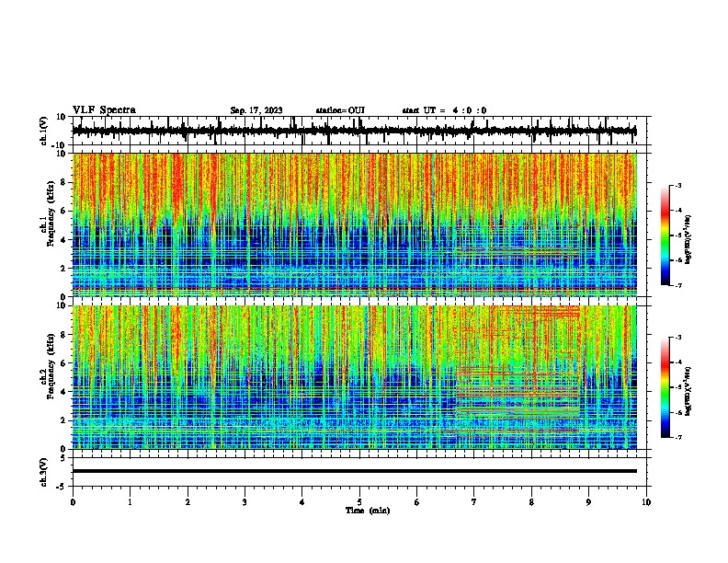Click time axis tick label "0"
The image size is (728, 563).
(73, 502)
